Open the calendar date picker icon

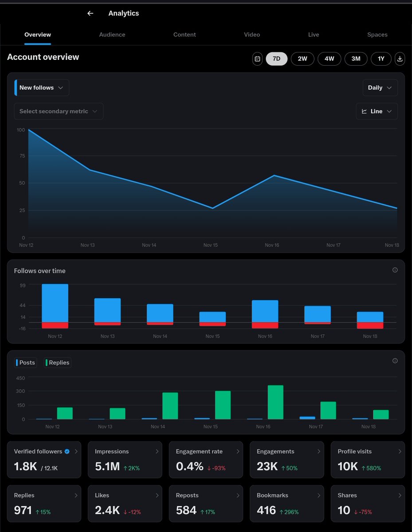[257, 59]
